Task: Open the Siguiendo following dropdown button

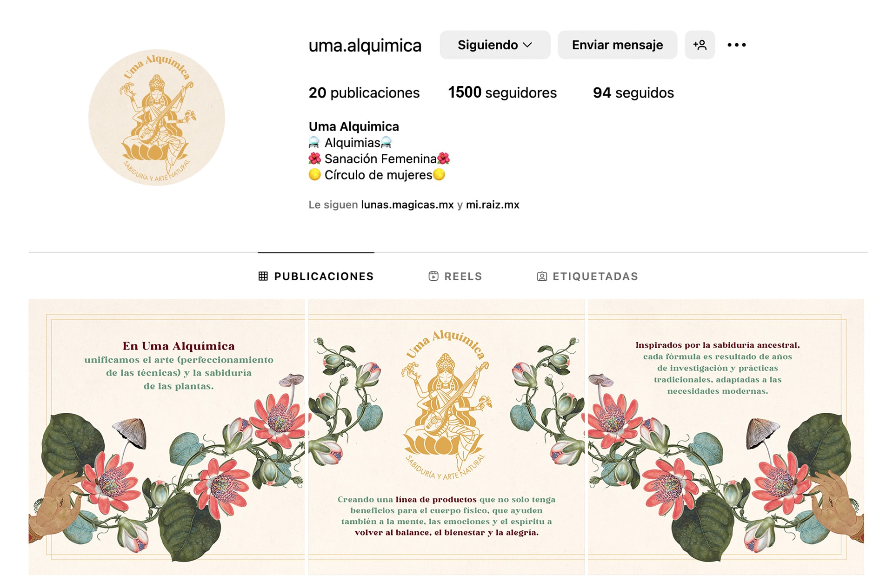Action: point(495,45)
